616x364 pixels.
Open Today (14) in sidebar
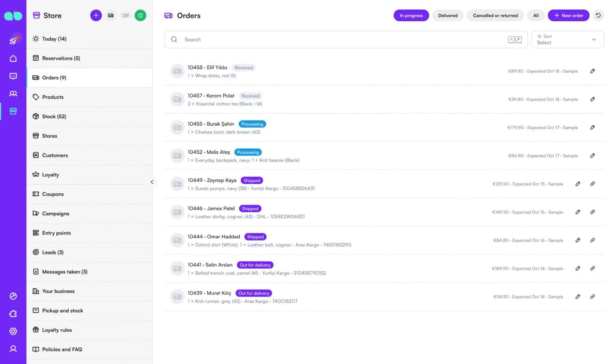tap(89, 39)
